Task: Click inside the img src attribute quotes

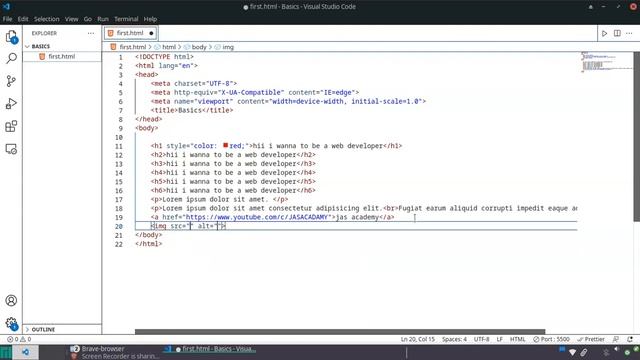Action: tap(190, 226)
